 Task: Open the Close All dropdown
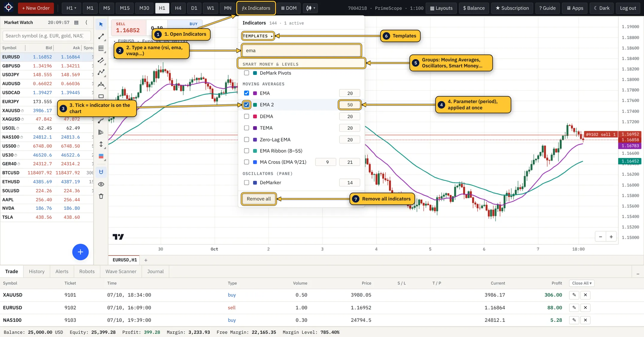click(582, 283)
